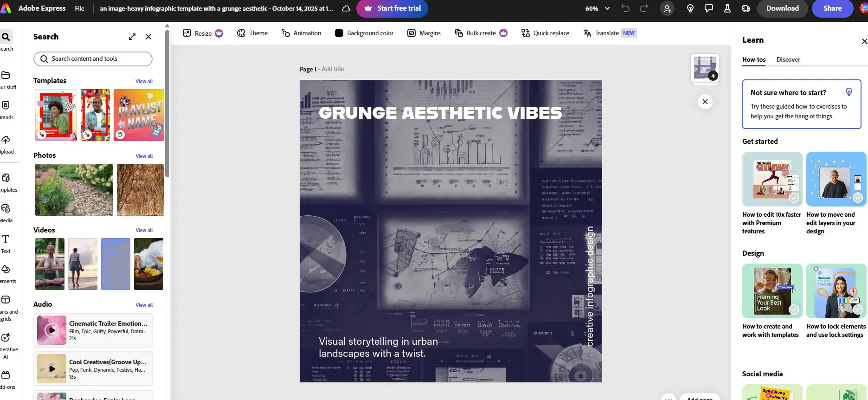Open the page thumbnail showing 4 pages
Image resolution: width=868 pixels, height=400 pixels.
point(705,68)
